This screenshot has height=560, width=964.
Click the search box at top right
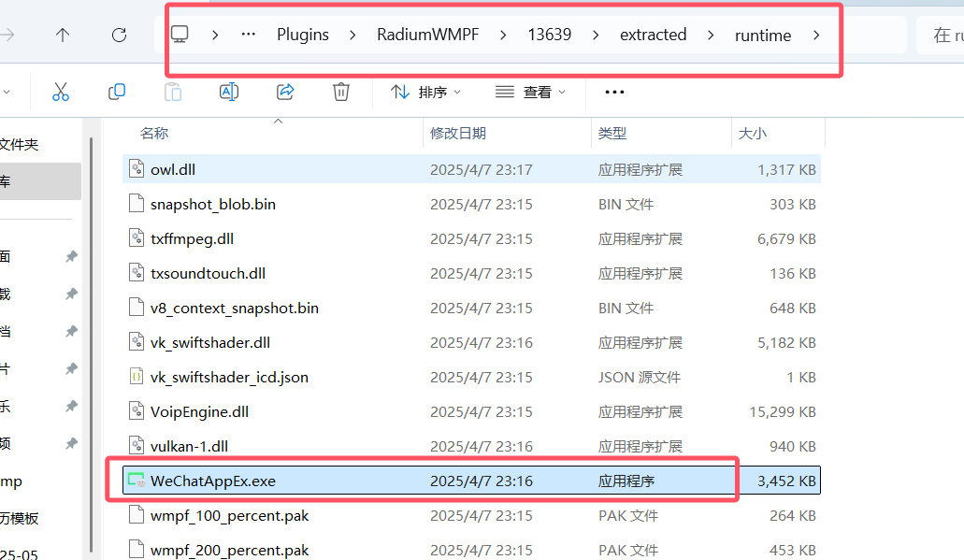pyautogui.click(x=940, y=36)
